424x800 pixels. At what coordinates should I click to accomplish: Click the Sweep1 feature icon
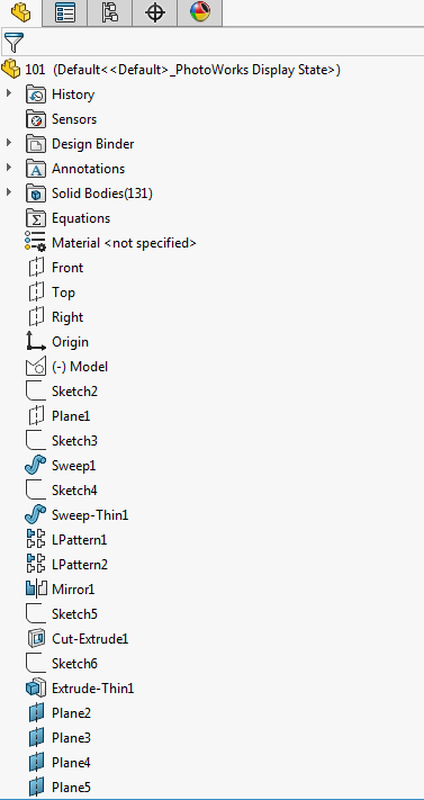[36, 465]
